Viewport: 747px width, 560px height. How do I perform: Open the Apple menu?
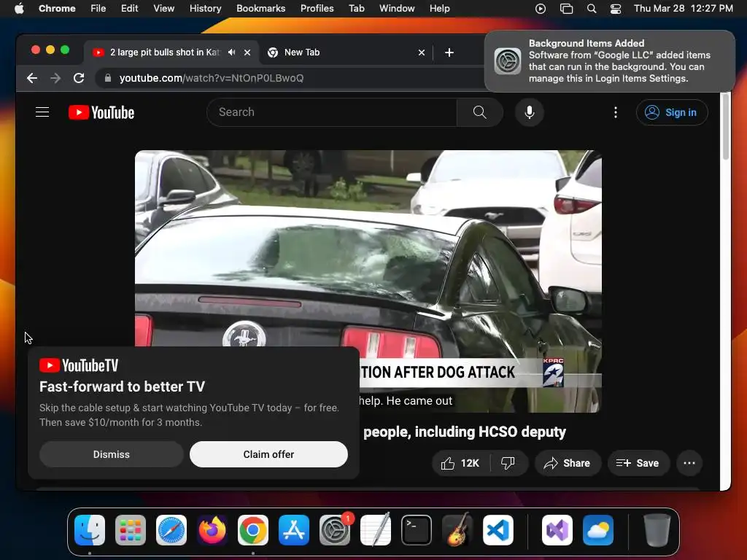(x=19, y=9)
